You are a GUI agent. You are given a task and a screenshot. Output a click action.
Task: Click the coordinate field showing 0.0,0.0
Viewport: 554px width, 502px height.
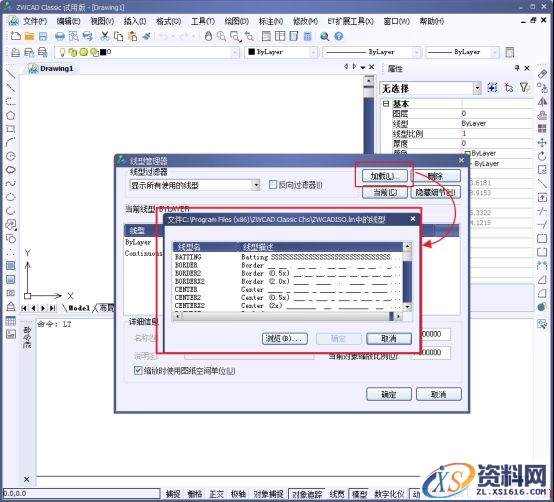point(81,494)
